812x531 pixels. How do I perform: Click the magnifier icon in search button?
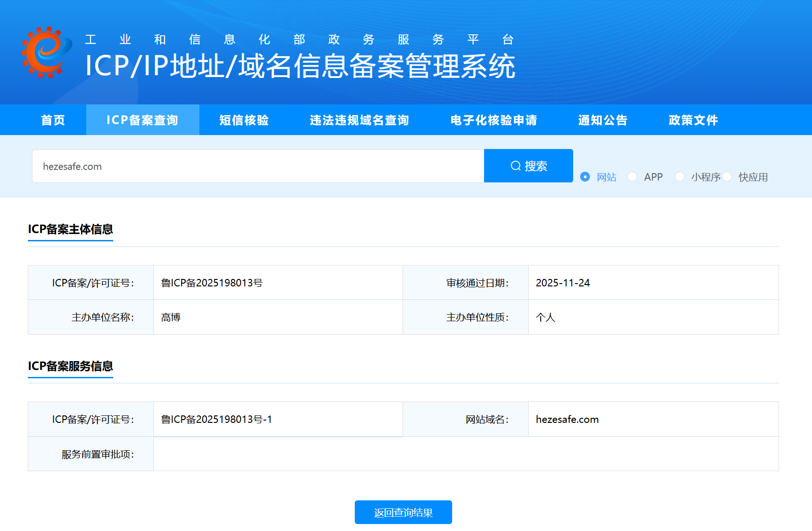(516, 166)
